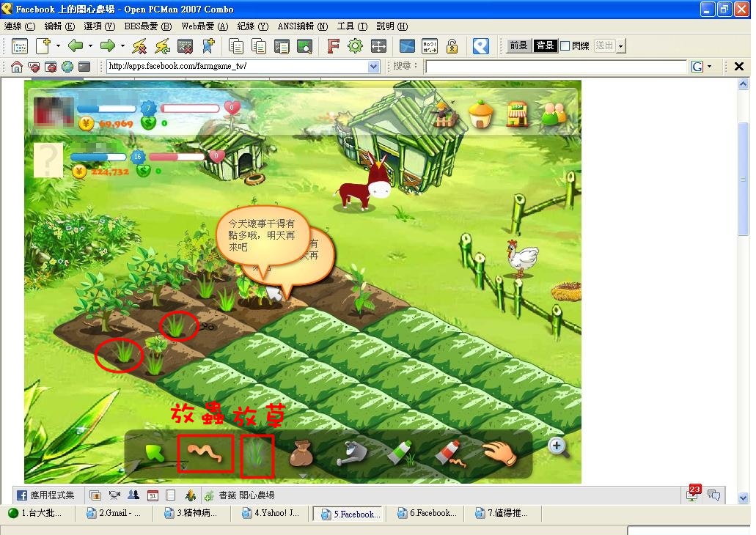Click the padlock icon in the toolbar
Screen dimensions: 756x535
452,46
